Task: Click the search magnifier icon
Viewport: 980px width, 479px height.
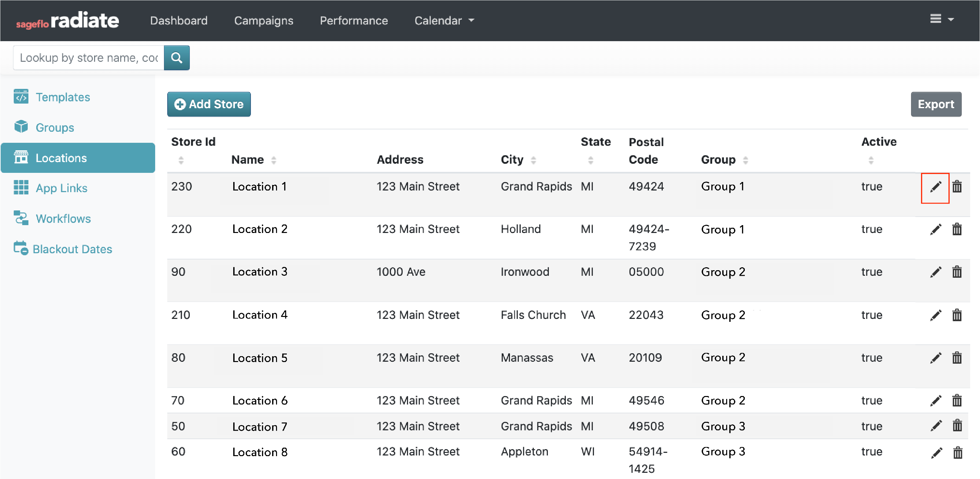Action: (x=176, y=58)
